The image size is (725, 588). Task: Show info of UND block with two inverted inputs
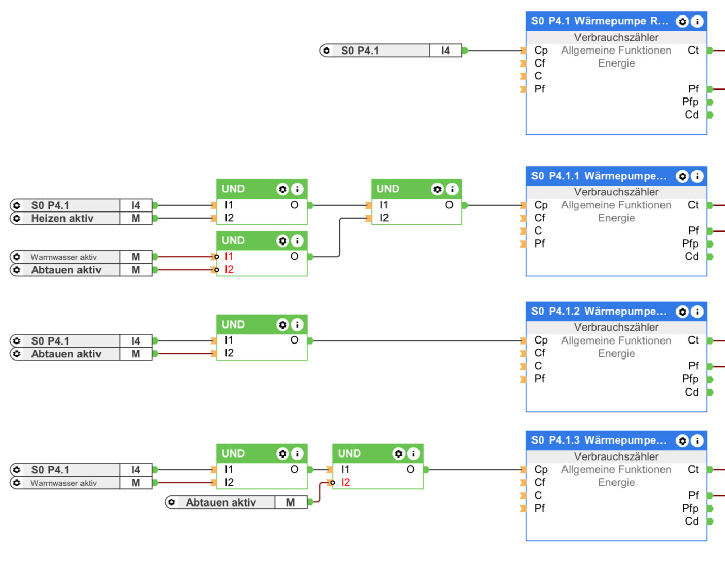click(x=297, y=241)
